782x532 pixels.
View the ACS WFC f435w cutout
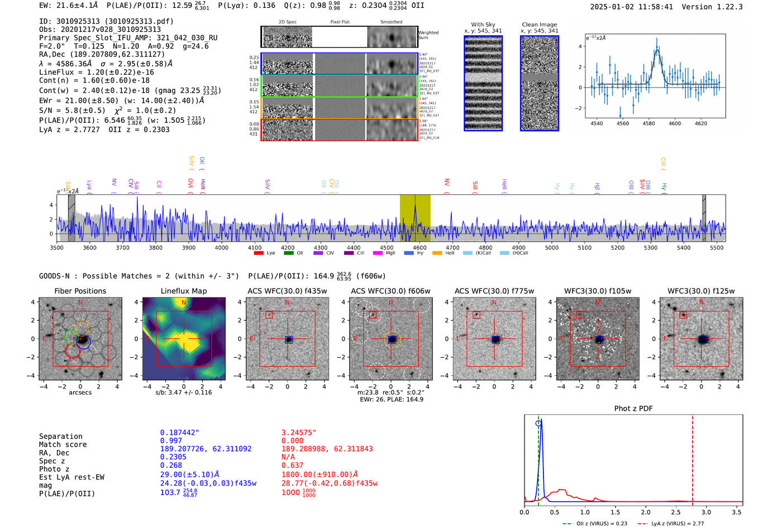coord(288,338)
